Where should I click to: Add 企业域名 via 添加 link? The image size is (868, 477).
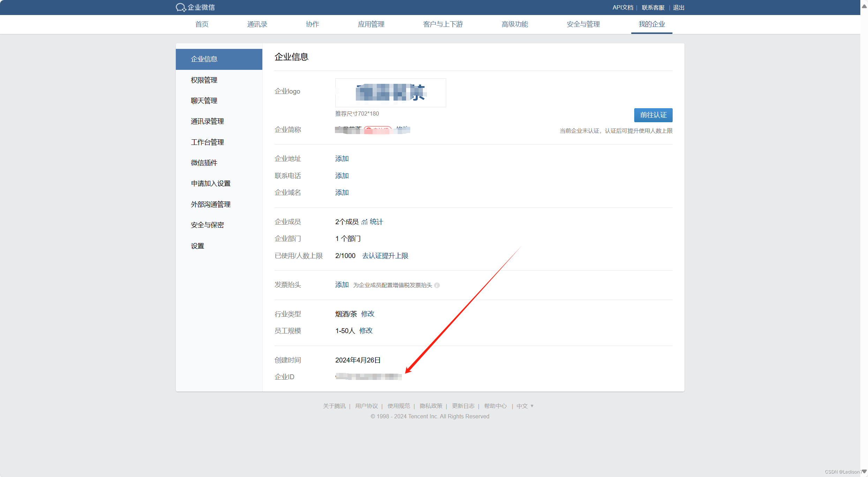(342, 193)
